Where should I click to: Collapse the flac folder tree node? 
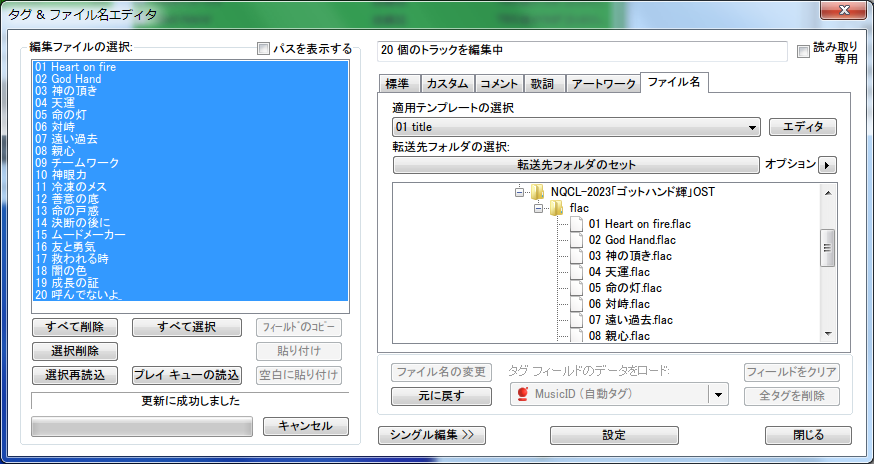(x=538, y=209)
